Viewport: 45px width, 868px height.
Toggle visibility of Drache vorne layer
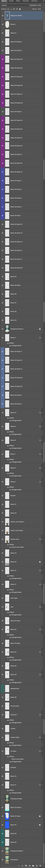pos(2,539)
